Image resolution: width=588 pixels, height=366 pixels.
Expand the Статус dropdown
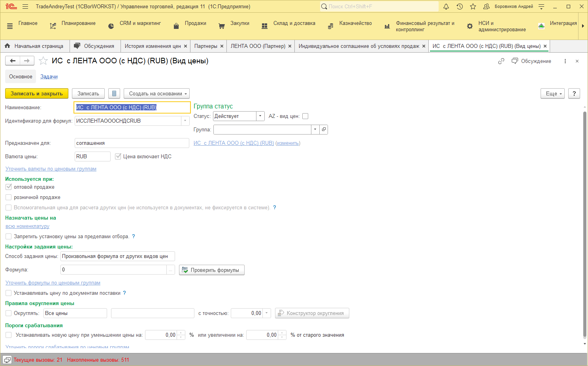(x=260, y=116)
